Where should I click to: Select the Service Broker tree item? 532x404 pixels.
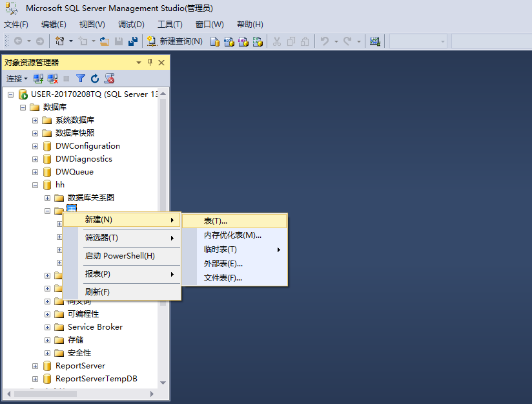pos(95,327)
